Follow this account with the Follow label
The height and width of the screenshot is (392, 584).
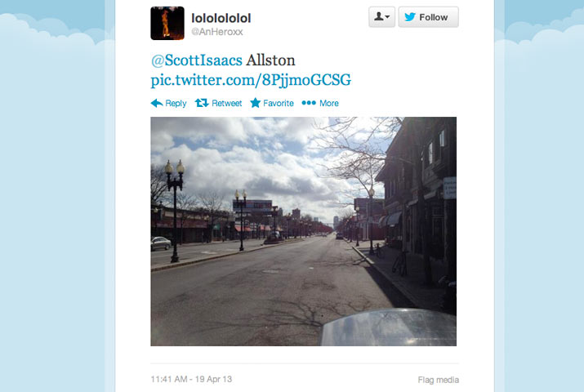pos(434,17)
